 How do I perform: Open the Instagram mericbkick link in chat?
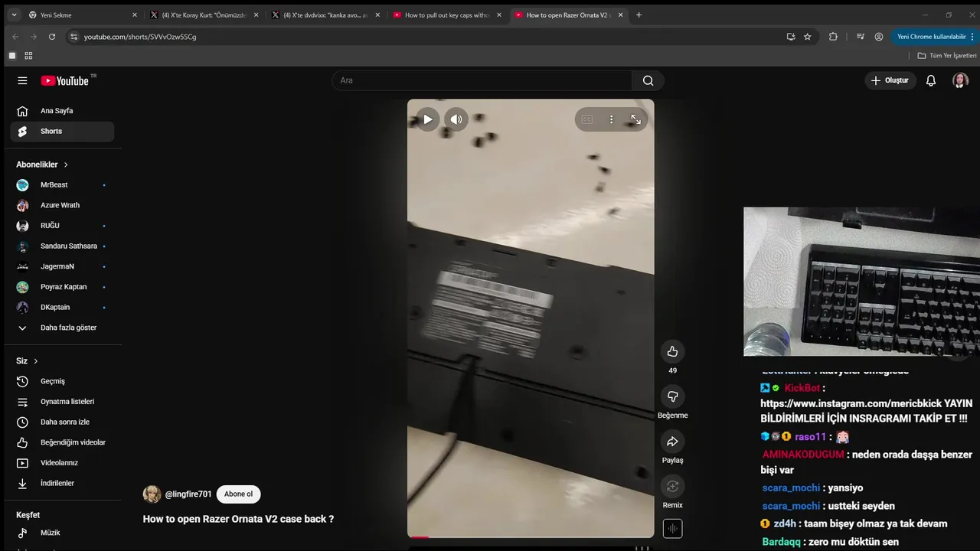point(866,403)
